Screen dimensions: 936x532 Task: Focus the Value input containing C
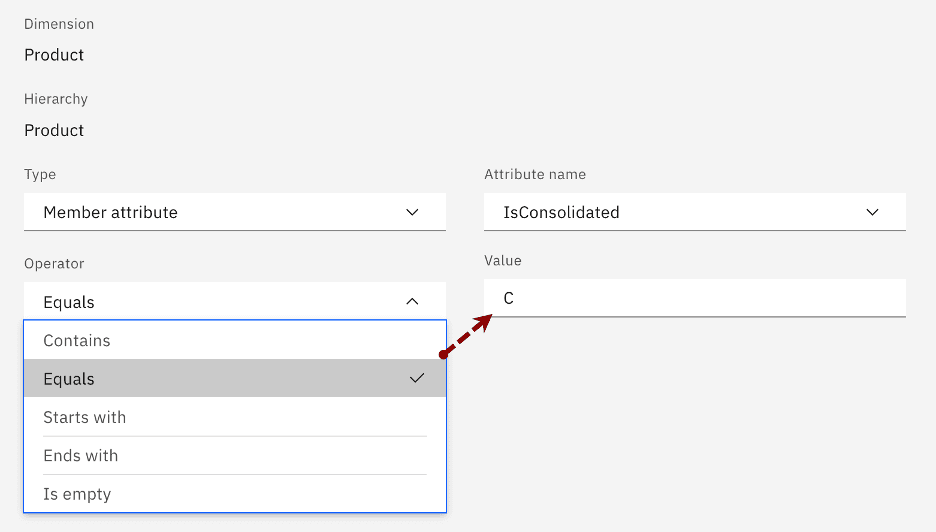[x=694, y=298]
